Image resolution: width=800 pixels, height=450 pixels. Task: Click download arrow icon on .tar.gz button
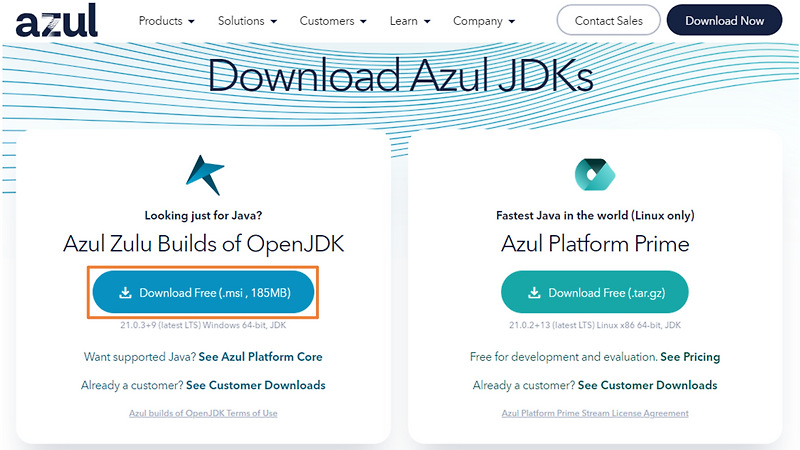coord(534,293)
